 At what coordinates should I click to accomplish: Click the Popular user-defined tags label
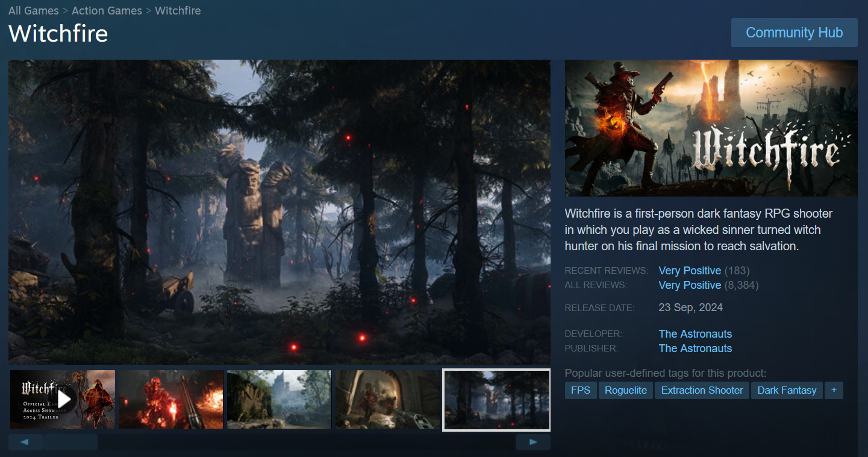click(666, 373)
